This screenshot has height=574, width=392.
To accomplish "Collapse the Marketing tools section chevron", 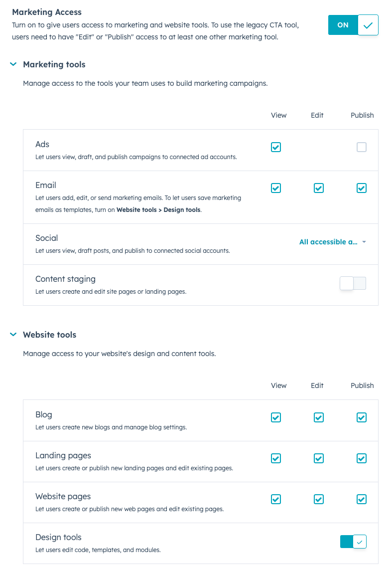I will coord(13,64).
